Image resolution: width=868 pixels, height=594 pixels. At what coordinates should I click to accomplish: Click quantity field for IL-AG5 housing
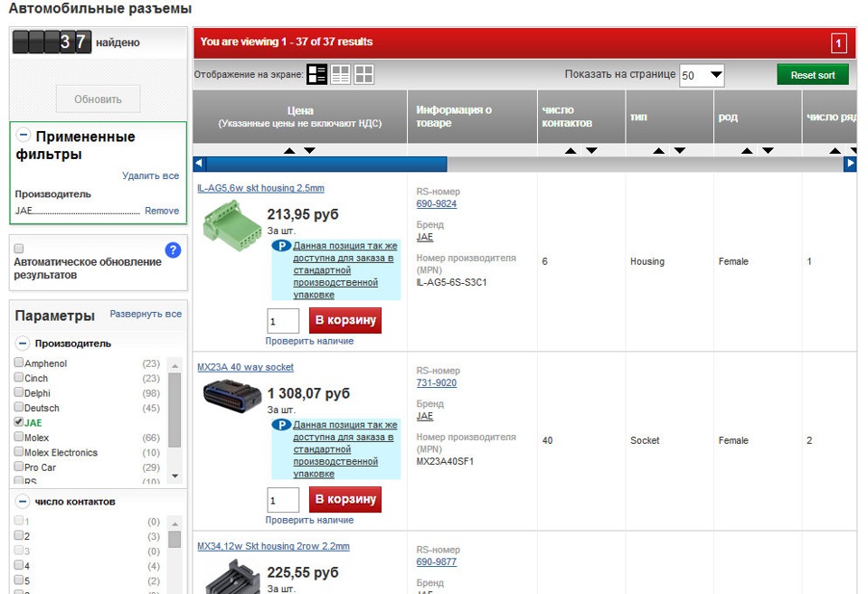[x=283, y=321]
